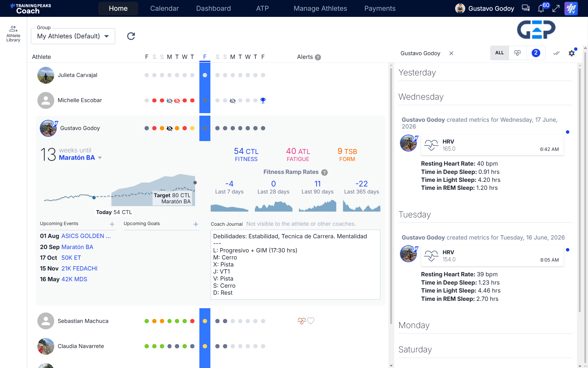The height and width of the screenshot is (368, 588).
Task: Click the Alerts help question mark
Action: (318, 57)
